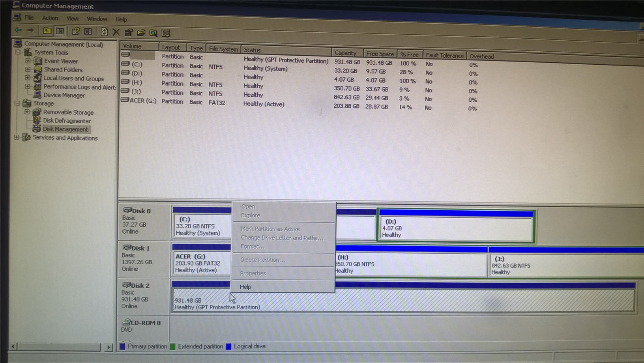644x363 pixels.
Task: Click the Event Viewer tree icon
Action: [x=38, y=61]
